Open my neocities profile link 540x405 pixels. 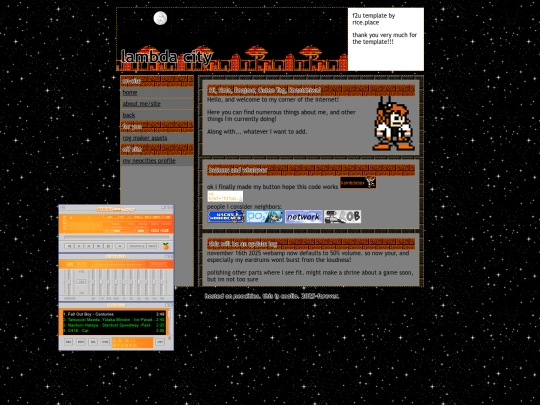pos(149,161)
